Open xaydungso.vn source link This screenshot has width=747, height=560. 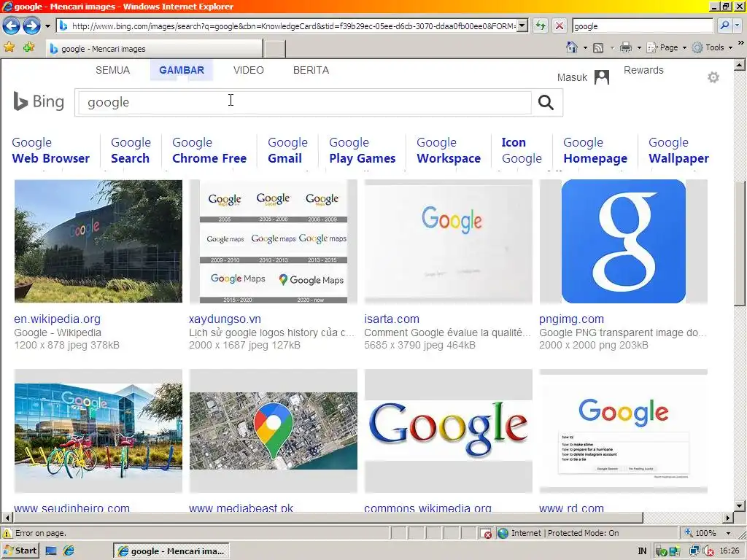click(x=225, y=319)
